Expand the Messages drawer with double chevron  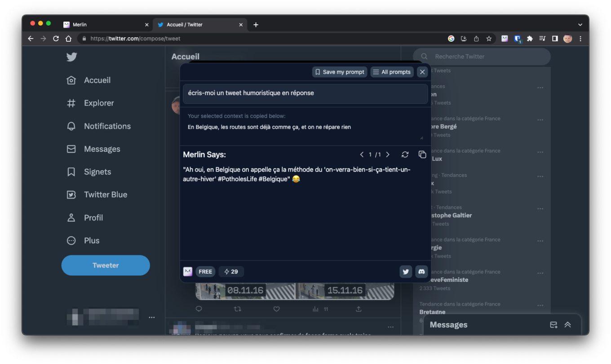tap(568, 325)
